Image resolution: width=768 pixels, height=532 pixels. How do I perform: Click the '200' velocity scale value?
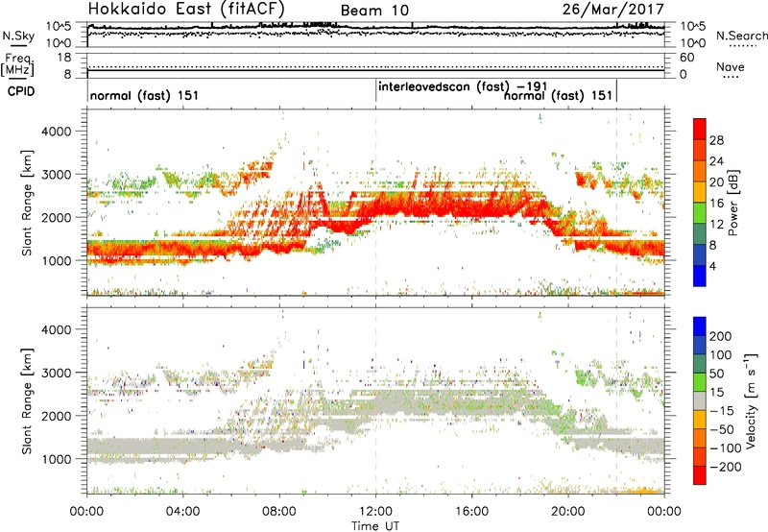coord(721,336)
